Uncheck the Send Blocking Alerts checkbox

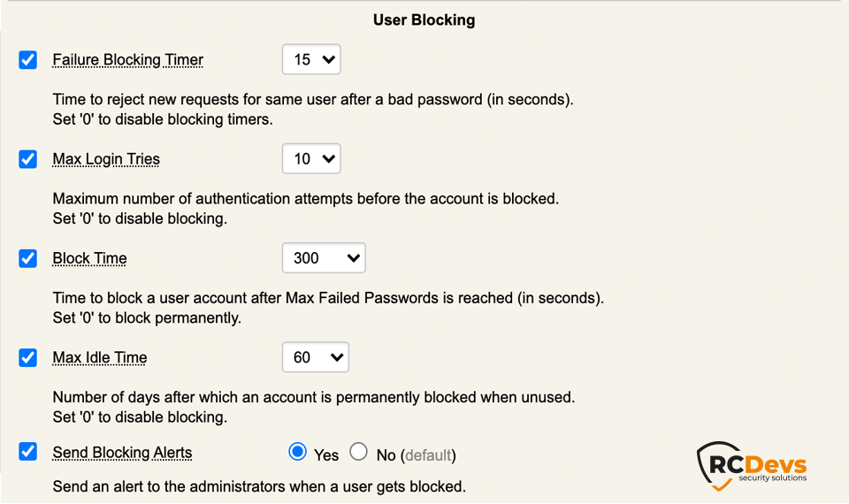pyautogui.click(x=28, y=452)
